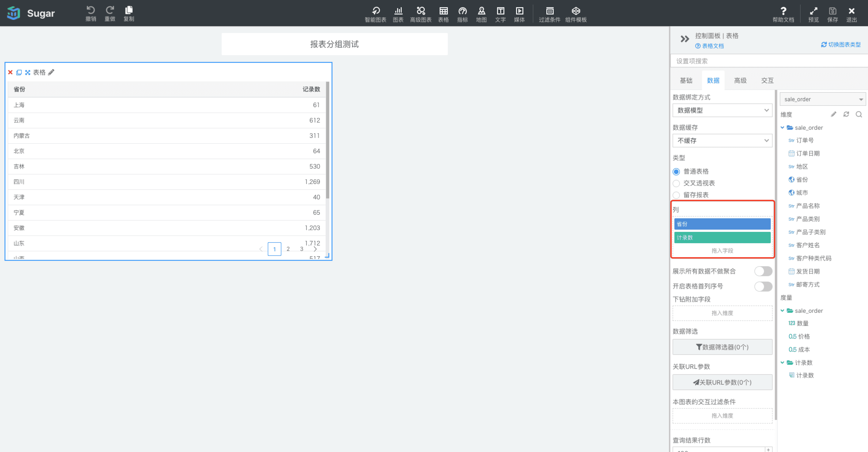Click the next page arrow in table
Viewport: 868px width, 452px height.
[315, 249]
